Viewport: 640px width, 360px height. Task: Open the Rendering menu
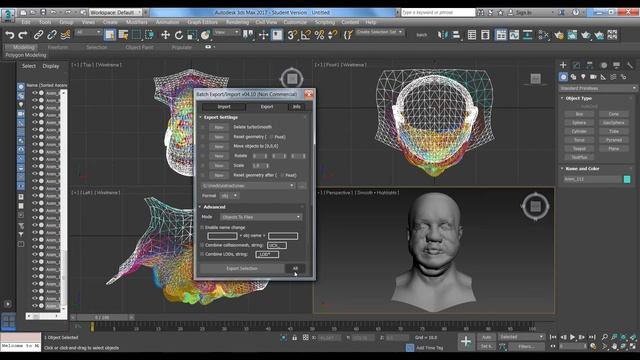pyautogui.click(x=237, y=22)
